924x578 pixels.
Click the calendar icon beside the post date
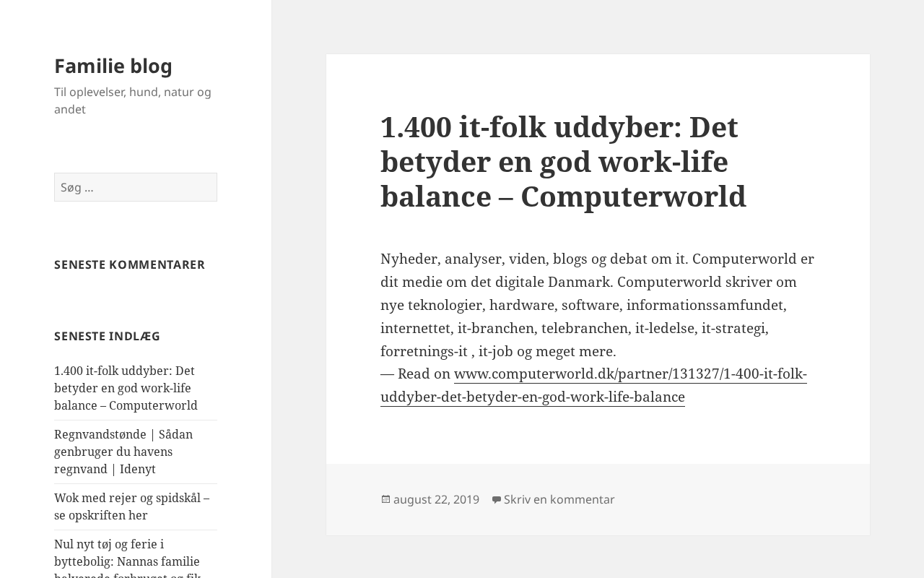click(385, 499)
